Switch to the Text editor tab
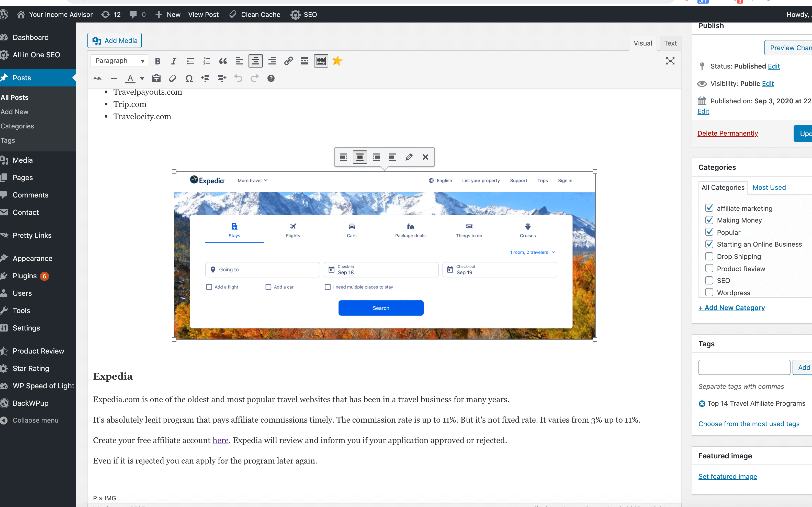 [x=670, y=43]
